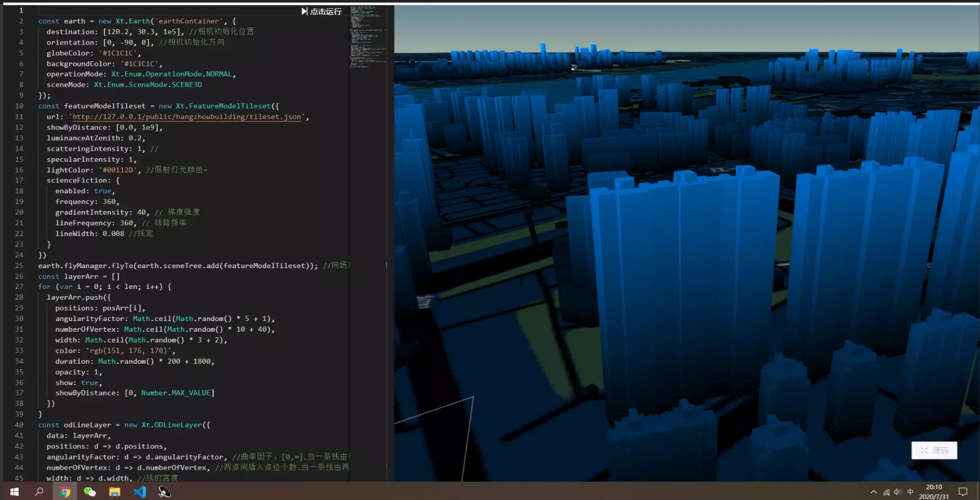Click the 'showByDistance: [0.0, 1e9]' line
Screen dimensions: 980x500
(x=105, y=128)
